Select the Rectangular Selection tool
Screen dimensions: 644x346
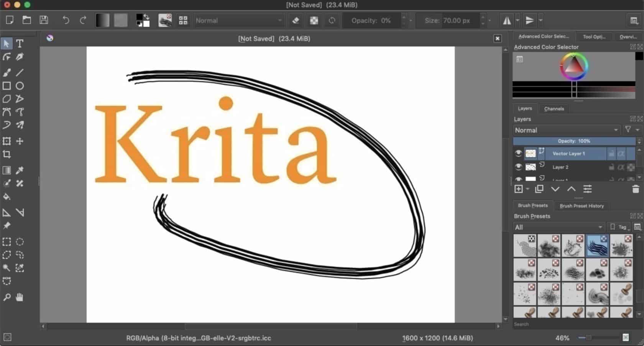point(7,242)
